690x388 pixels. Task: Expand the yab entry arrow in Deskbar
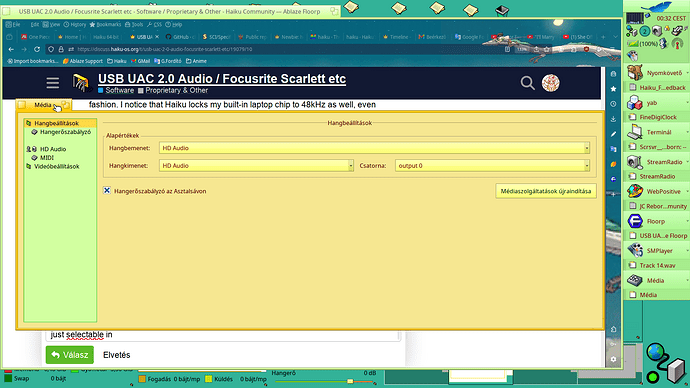(x=686, y=102)
